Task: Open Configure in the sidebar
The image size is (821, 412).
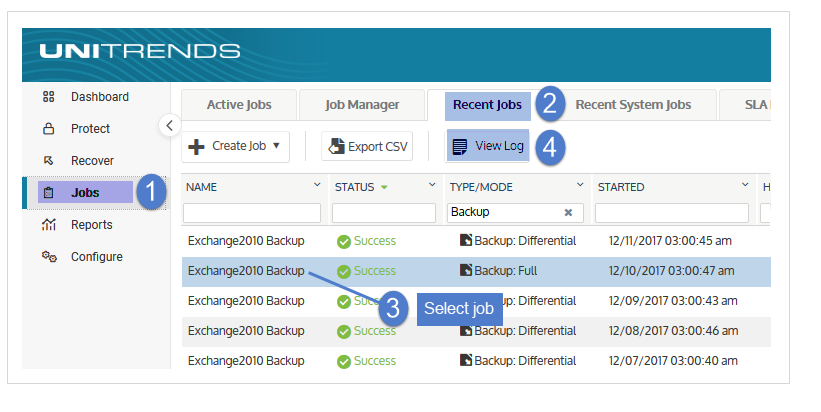Action: tap(97, 257)
